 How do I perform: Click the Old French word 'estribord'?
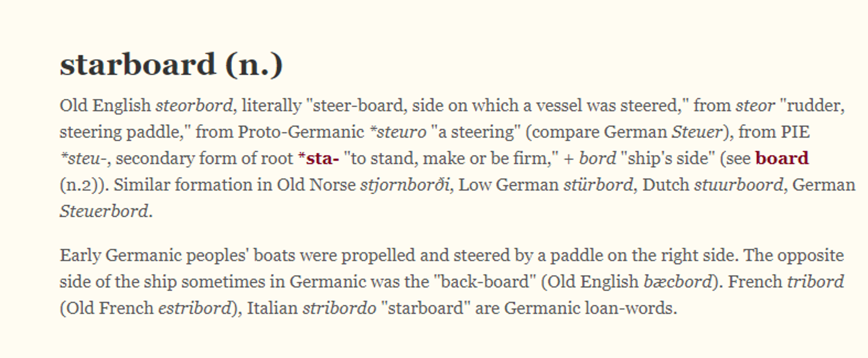point(195,308)
